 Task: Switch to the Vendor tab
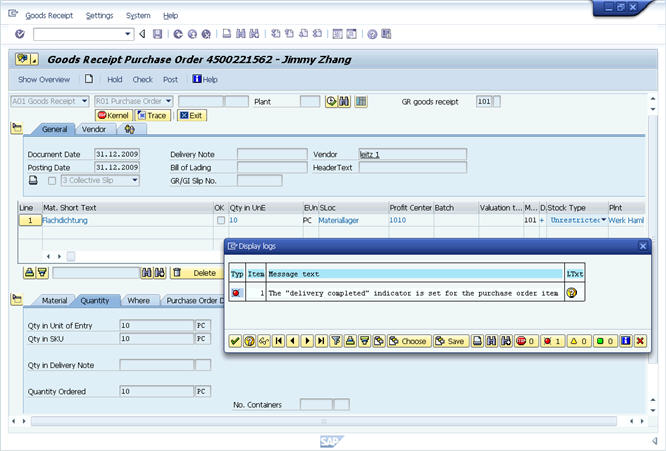pos(94,129)
